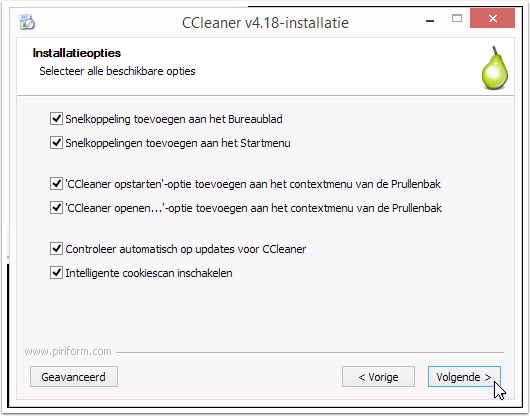Click 'Selecteer alle beschikbare opties' subtitle text
This screenshot has width=530, height=416.
[117, 71]
